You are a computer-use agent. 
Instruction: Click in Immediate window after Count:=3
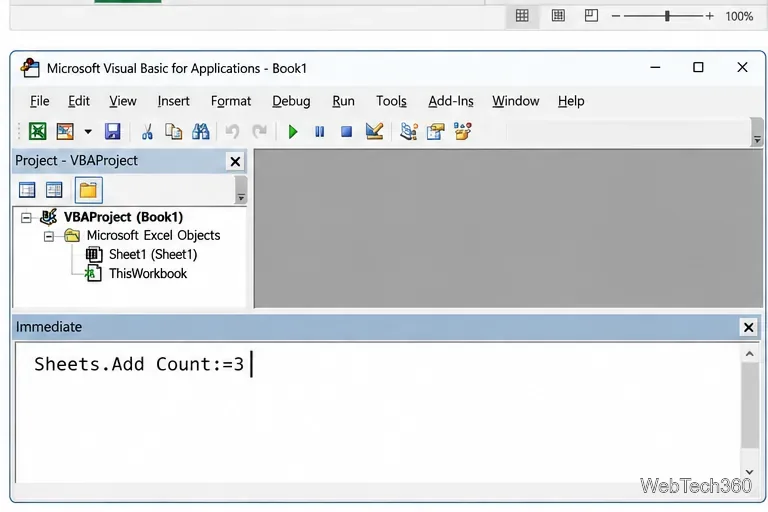[x=252, y=364]
